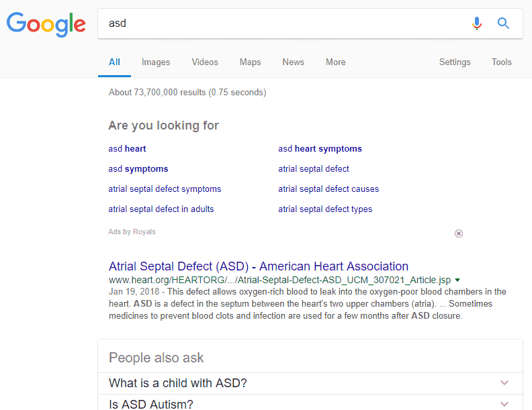Switch to the News tab
The image size is (532, 410).
(293, 62)
